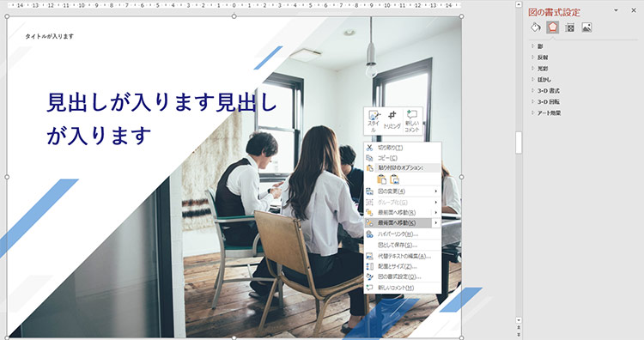Click the トリミング crop button
The height and width of the screenshot is (340, 644).
[x=392, y=121]
